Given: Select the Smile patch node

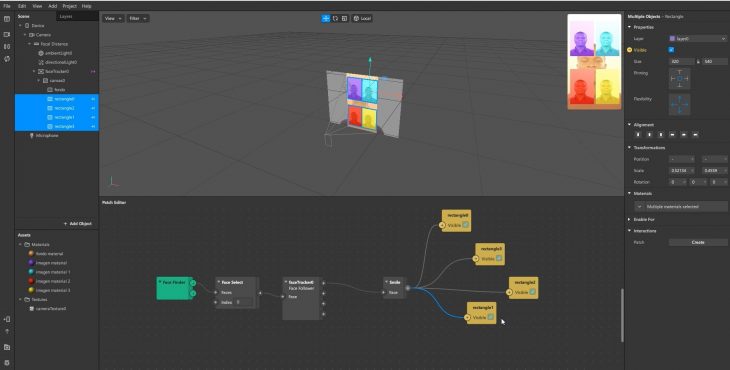Looking at the screenshot, I should (x=395, y=287).
